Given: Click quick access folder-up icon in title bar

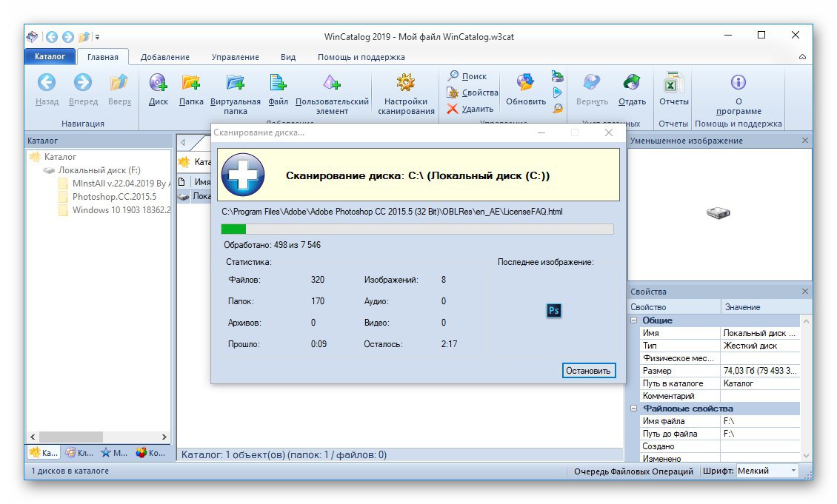Looking at the screenshot, I should (x=84, y=37).
